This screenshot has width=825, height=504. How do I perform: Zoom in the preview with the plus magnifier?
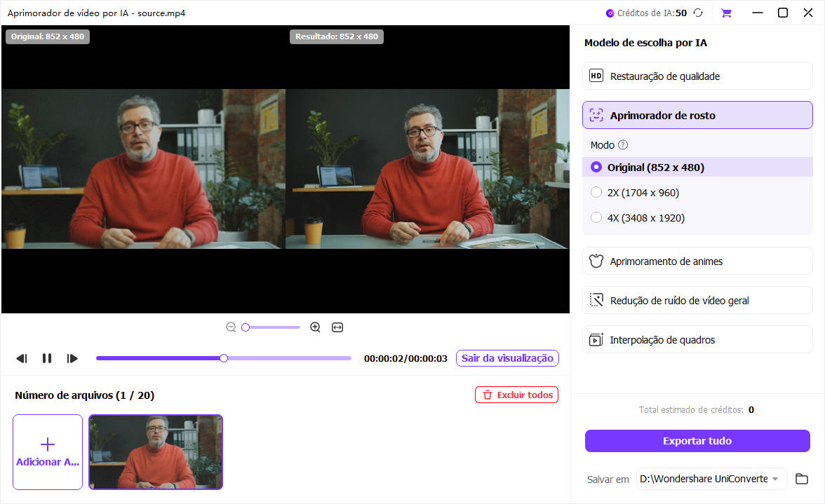point(315,327)
